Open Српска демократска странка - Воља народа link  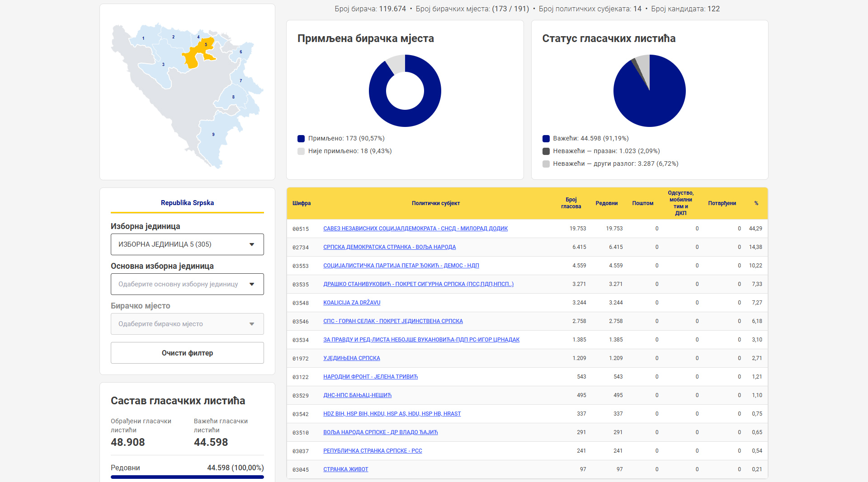point(389,247)
